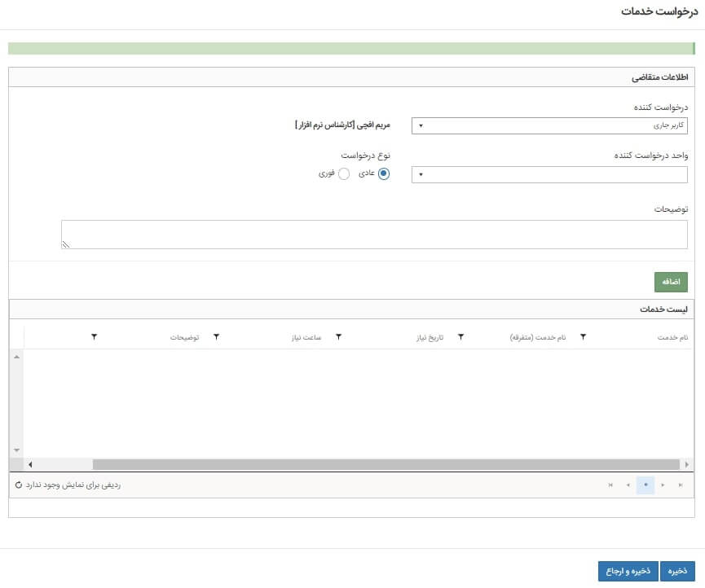The width and height of the screenshot is (705, 588).
Task: Click into the توضیحات text area
Action: click(x=373, y=235)
